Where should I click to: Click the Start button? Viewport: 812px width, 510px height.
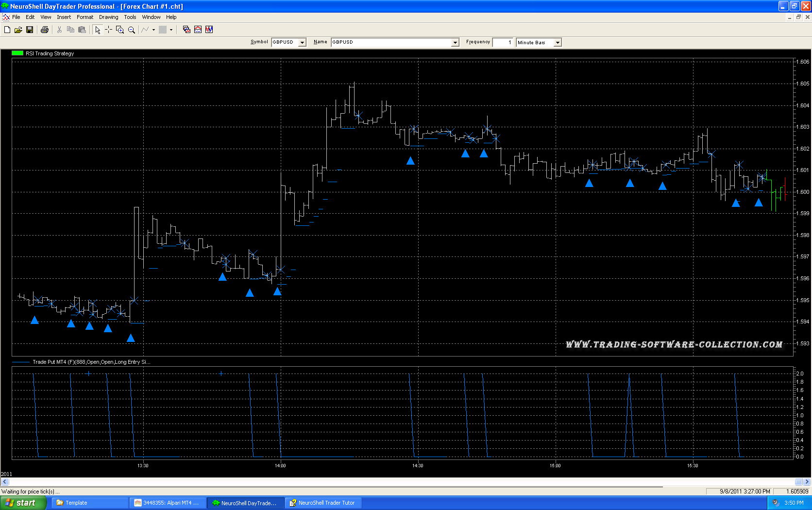(23, 503)
